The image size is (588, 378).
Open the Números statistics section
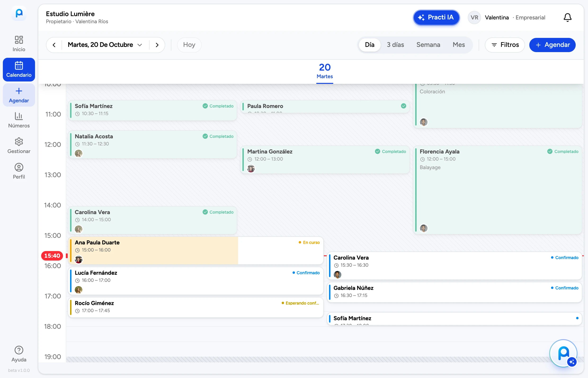pyautogui.click(x=19, y=120)
